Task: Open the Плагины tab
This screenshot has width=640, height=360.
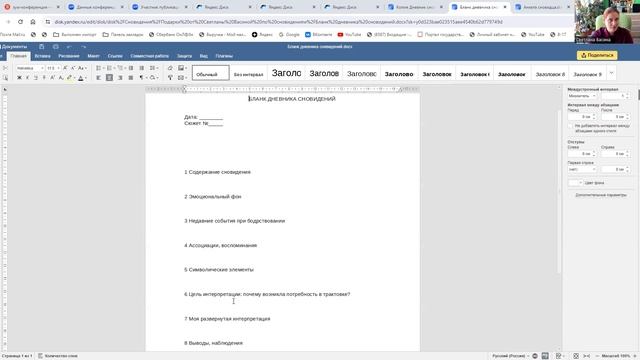Action: click(224, 56)
